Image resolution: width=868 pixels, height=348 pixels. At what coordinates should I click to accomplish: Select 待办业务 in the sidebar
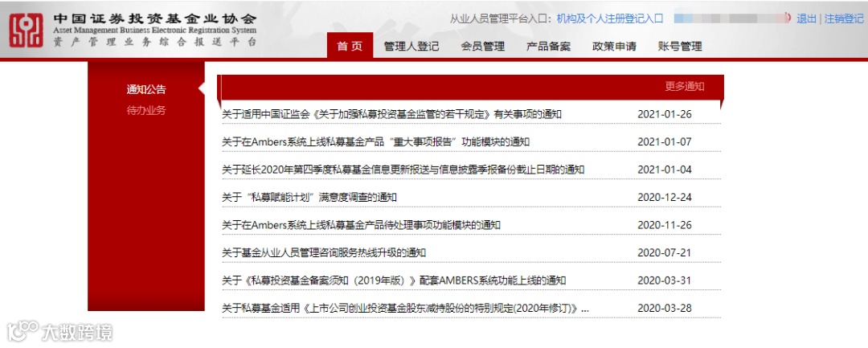pyautogui.click(x=146, y=110)
